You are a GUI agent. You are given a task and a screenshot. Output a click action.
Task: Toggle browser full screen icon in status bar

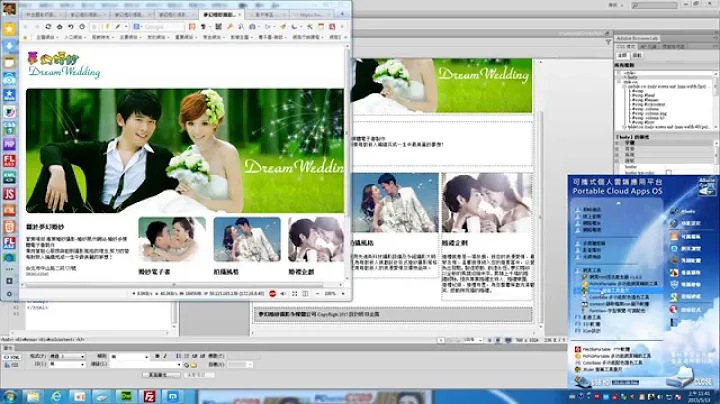pyautogui.click(x=295, y=293)
